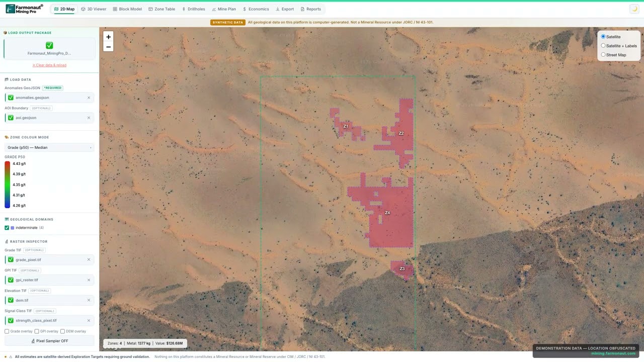Click the Grade P50 colour gradient bar
The image size is (644, 362).
(x=7, y=185)
